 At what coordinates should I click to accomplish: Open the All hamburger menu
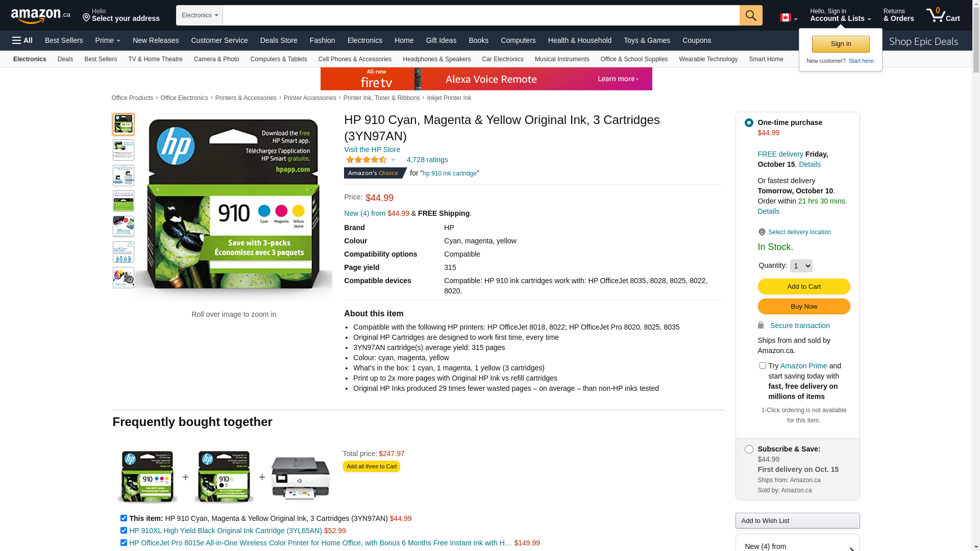pyautogui.click(x=22, y=40)
